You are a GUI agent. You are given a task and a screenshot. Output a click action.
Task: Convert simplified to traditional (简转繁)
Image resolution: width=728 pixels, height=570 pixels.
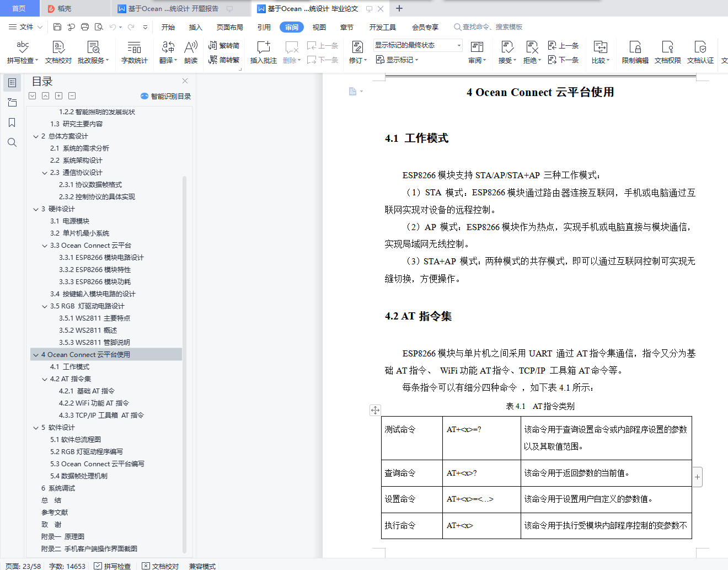[224, 60]
